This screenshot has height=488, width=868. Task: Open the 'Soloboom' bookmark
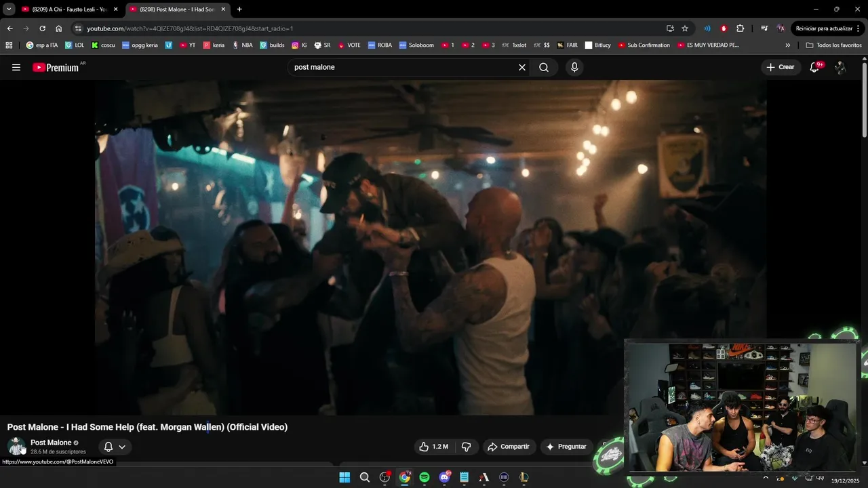coord(416,45)
